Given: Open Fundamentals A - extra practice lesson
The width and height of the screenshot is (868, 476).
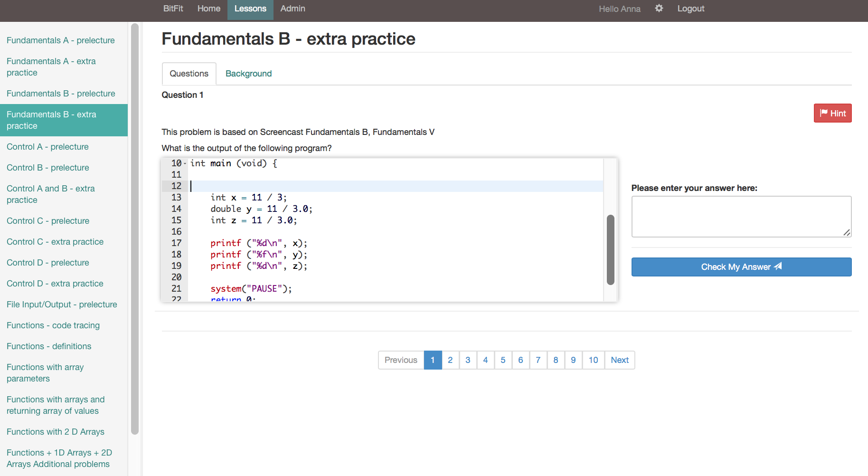Looking at the screenshot, I should 51,67.
